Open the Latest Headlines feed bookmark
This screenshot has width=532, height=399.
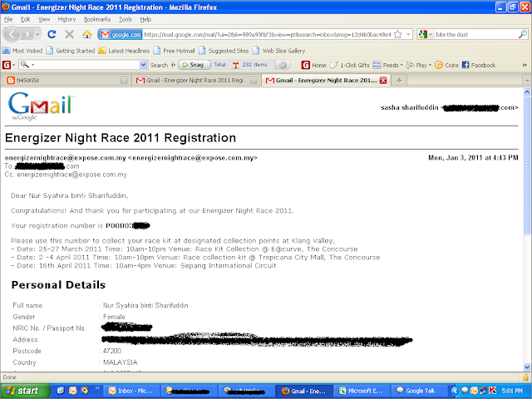124,51
